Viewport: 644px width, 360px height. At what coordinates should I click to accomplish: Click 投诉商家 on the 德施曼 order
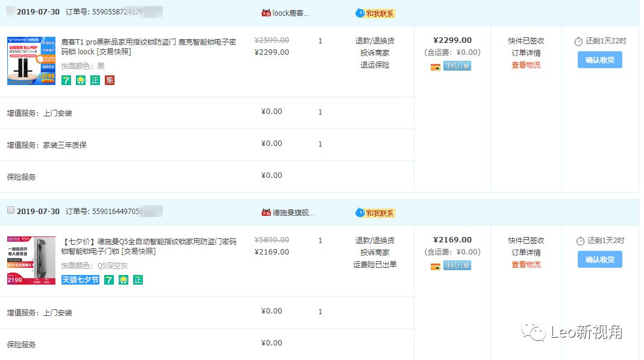click(x=375, y=253)
